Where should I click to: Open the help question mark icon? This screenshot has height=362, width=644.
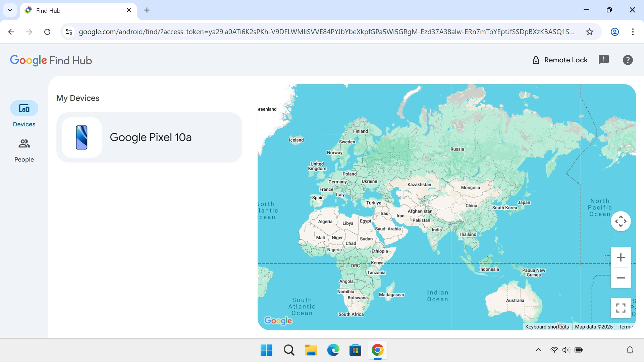(628, 60)
